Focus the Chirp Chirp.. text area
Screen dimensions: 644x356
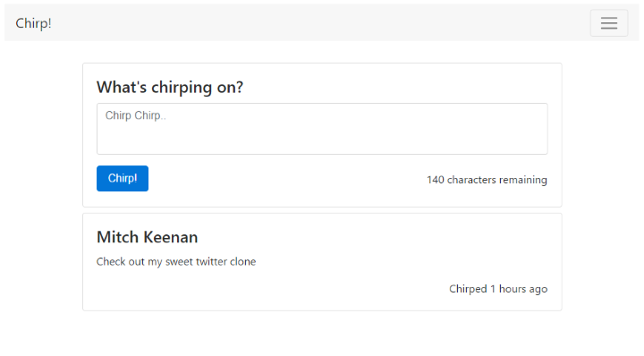322,129
